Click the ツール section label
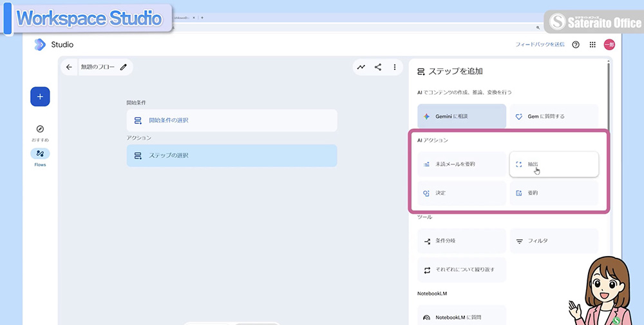 pyautogui.click(x=424, y=217)
